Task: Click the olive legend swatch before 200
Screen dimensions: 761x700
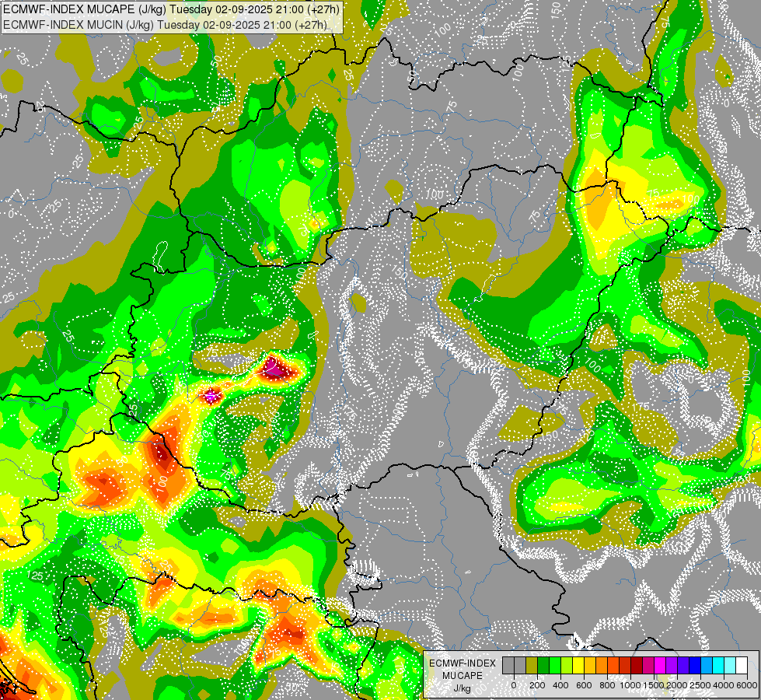Action: pos(532,665)
